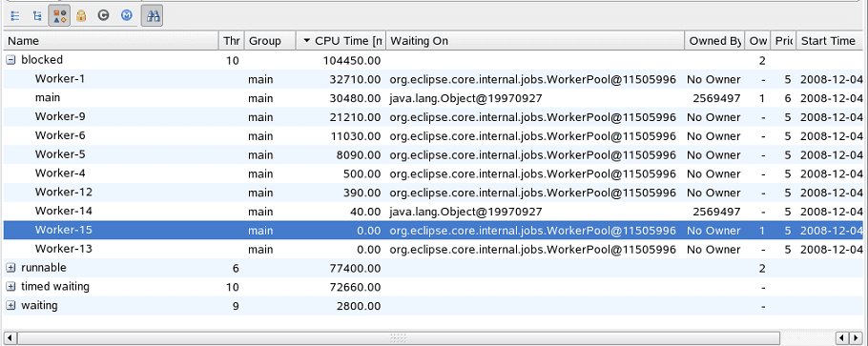
Task: Click CPU time value 77400.00
Action: coord(354,269)
